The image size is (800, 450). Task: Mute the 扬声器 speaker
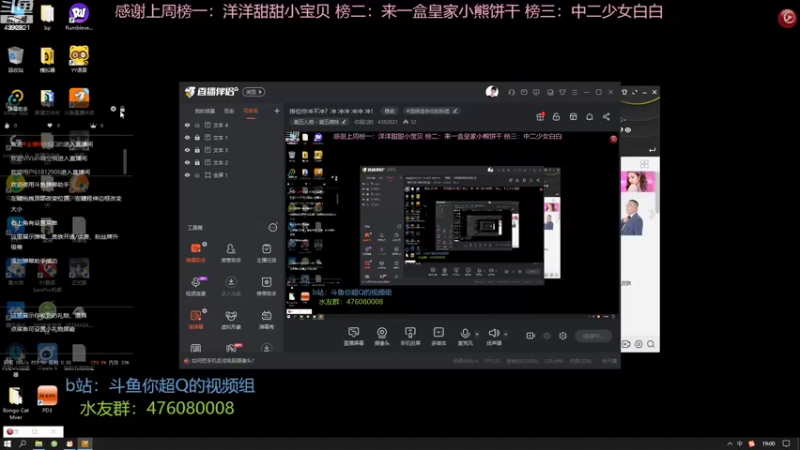point(493,336)
